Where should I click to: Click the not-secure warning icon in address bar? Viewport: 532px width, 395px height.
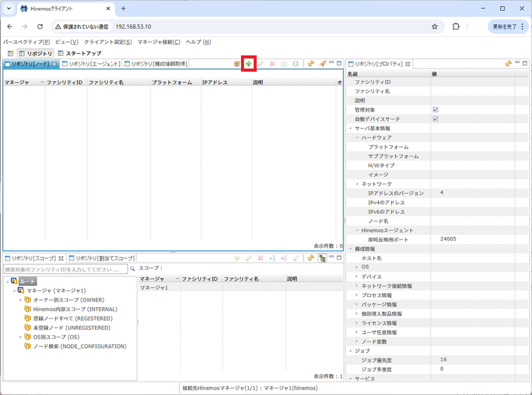click(x=58, y=26)
